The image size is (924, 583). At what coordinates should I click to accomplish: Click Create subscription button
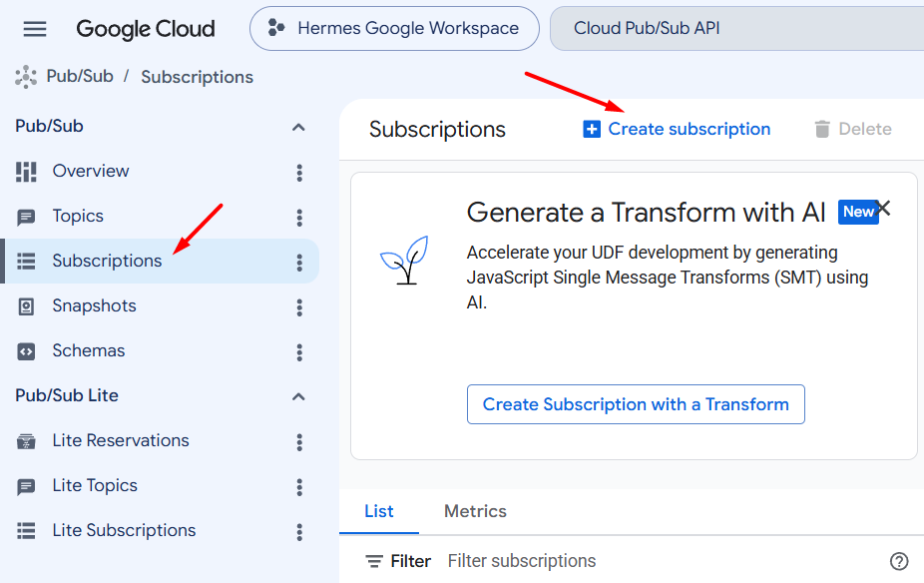point(677,129)
